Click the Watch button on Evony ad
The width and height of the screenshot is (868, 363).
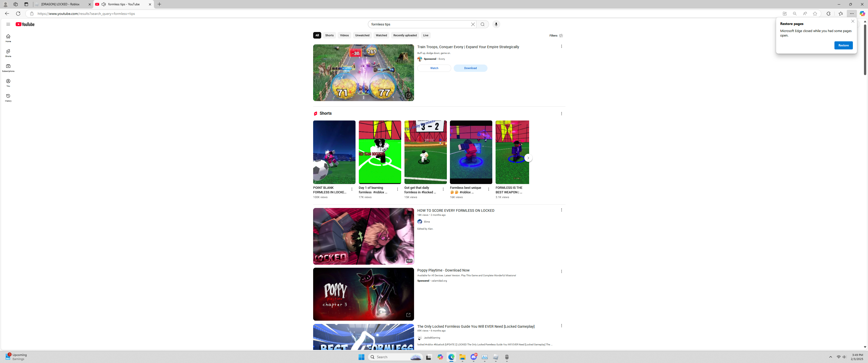point(434,68)
